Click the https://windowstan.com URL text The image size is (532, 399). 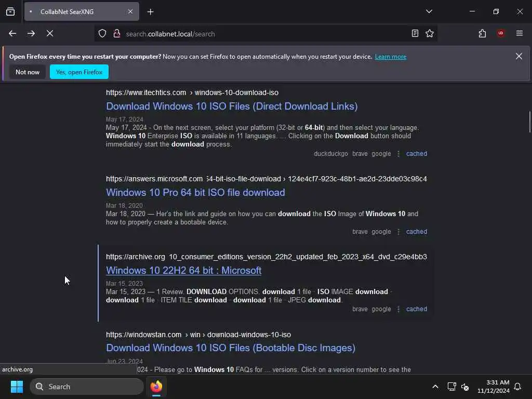pos(143,335)
